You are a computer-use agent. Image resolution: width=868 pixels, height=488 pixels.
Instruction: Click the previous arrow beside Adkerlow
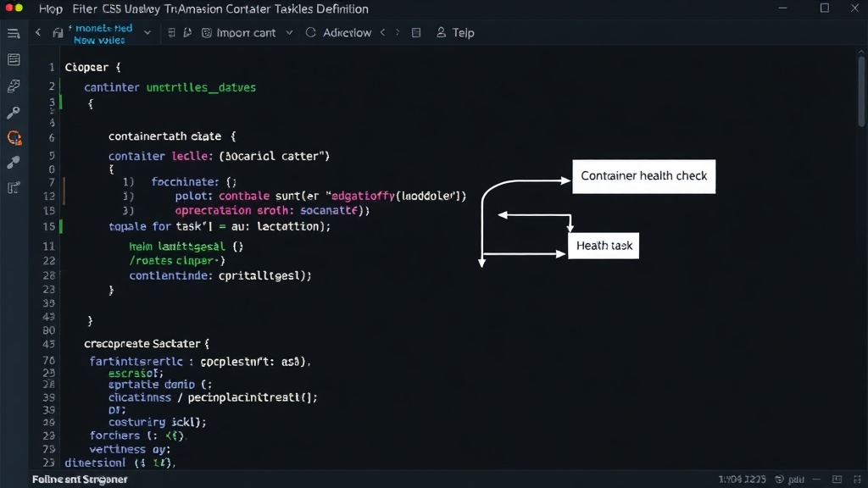(382, 33)
